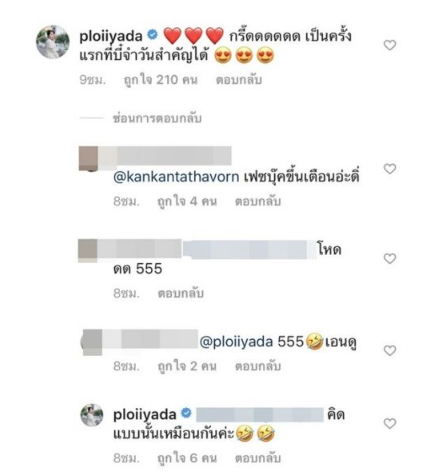The width and height of the screenshot is (439, 472).
Task: Reply to the 555 เอนดู comment
Action: pyautogui.click(x=258, y=366)
